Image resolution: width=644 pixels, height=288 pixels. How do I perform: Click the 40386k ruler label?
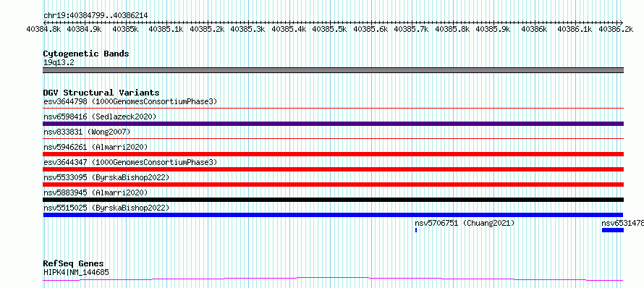534,29
